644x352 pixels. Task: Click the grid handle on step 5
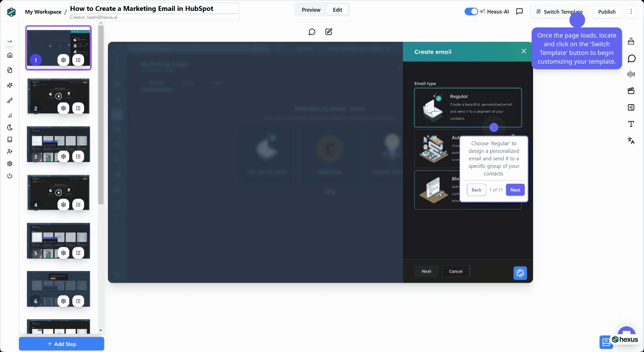pyautogui.click(x=78, y=253)
